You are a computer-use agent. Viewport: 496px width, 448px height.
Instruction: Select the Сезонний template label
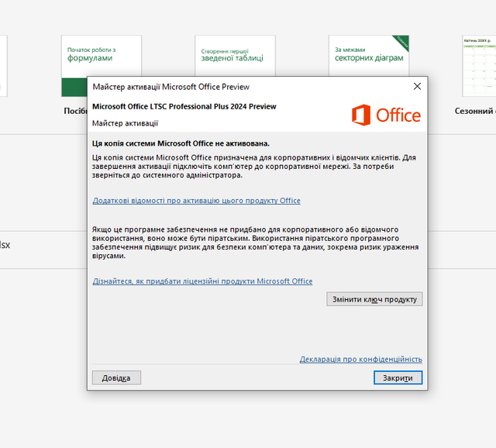coord(475,111)
